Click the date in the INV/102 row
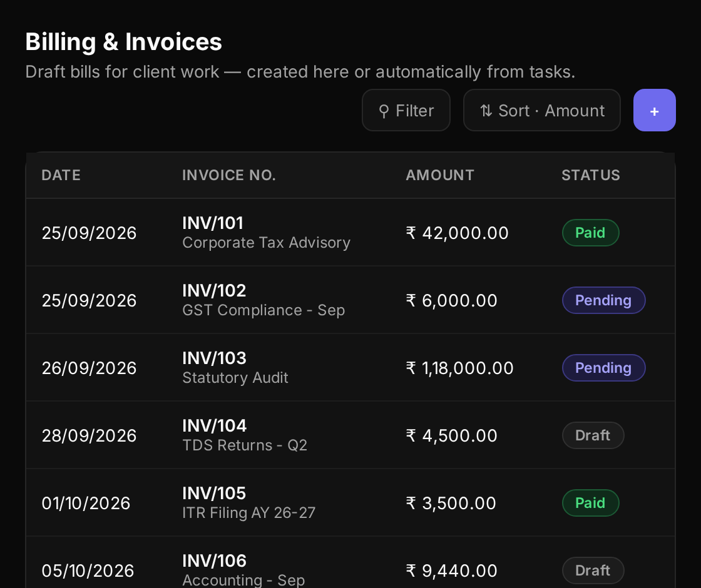The image size is (701, 588). pos(89,300)
